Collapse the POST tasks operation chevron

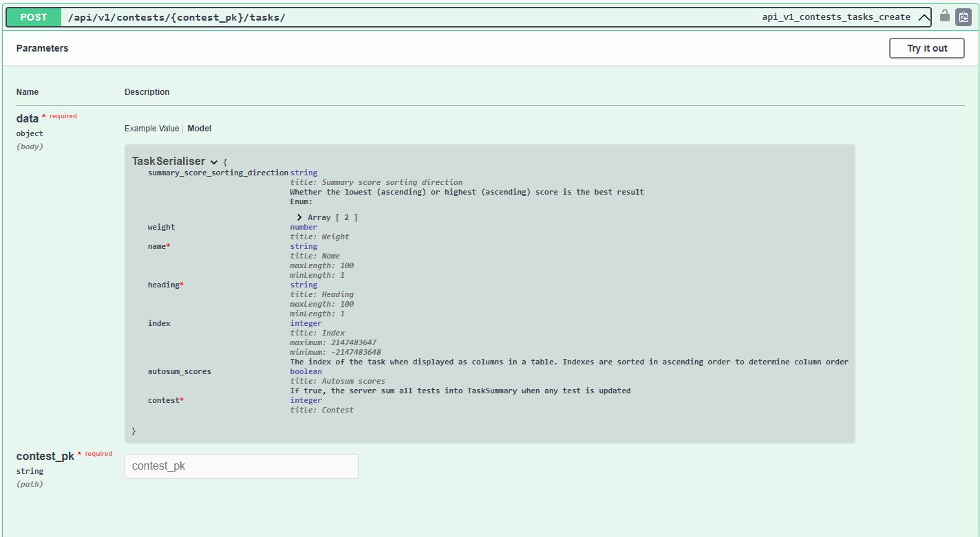click(x=924, y=18)
